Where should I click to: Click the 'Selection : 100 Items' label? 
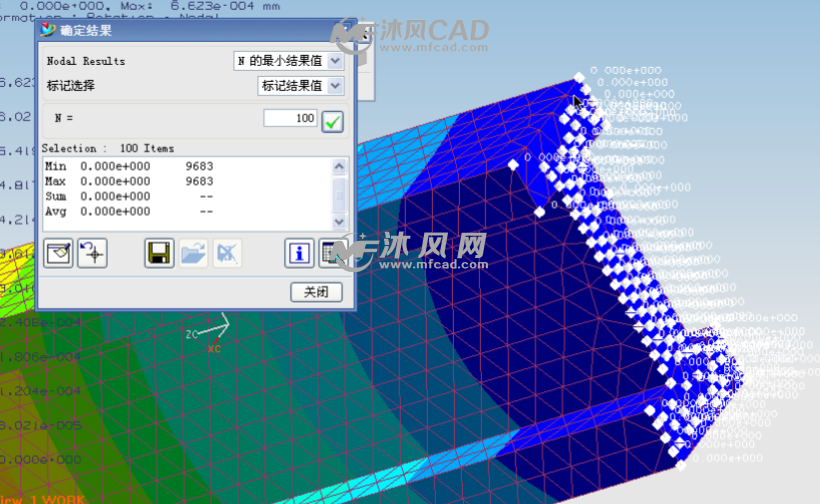pyautogui.click(x=108, y=148)
